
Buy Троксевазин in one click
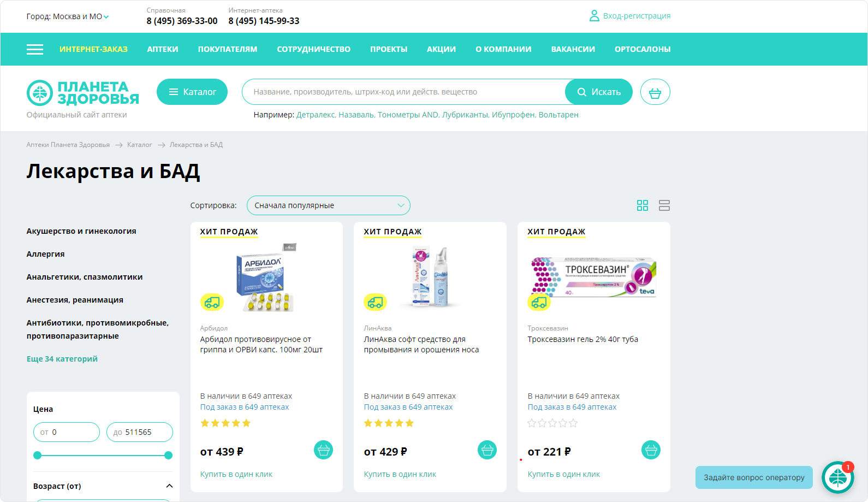pyautogui.click(x=564, y=474)
